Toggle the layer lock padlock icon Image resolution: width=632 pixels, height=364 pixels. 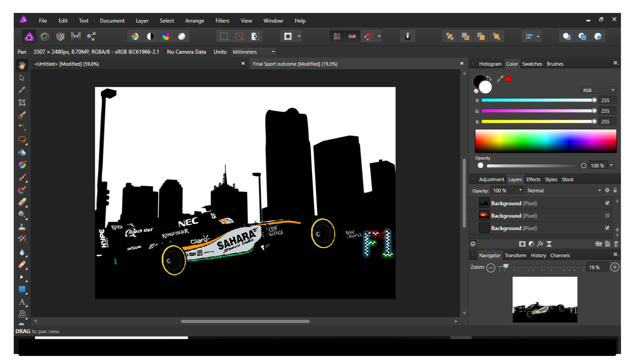pos(615,190)
